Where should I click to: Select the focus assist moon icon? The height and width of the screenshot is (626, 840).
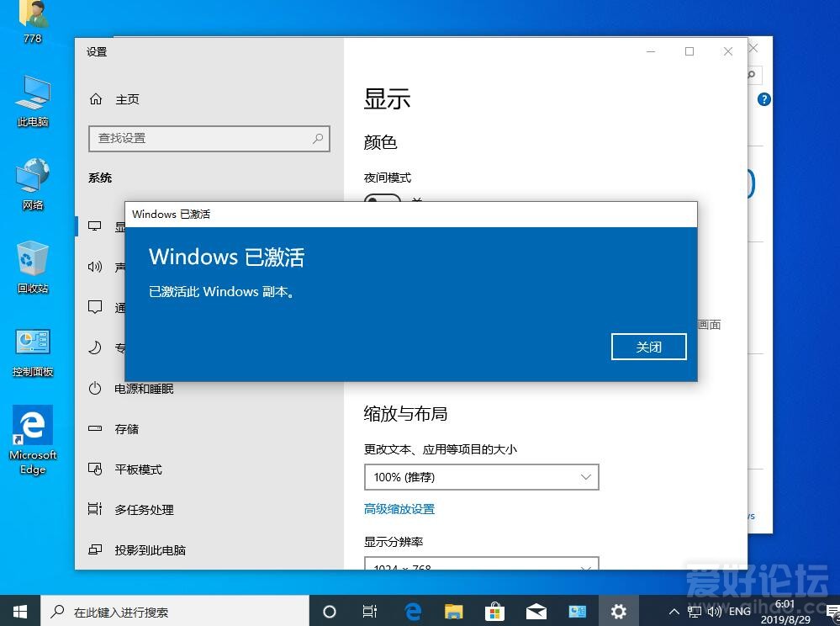(95, 347)
